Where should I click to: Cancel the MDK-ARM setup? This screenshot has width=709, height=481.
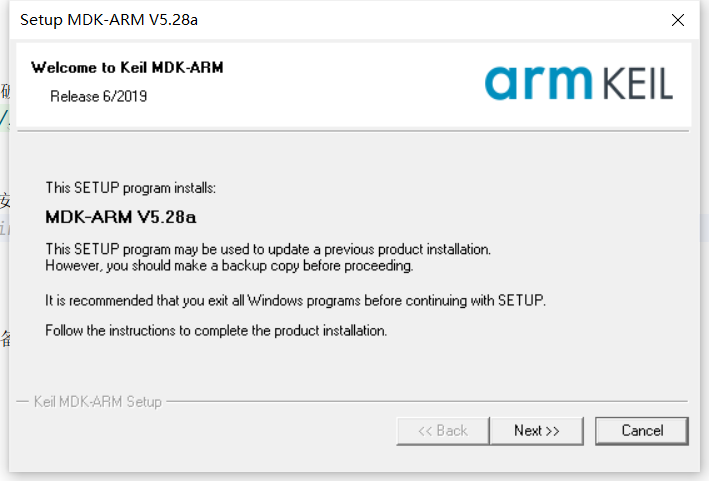(x=642, y=431)
